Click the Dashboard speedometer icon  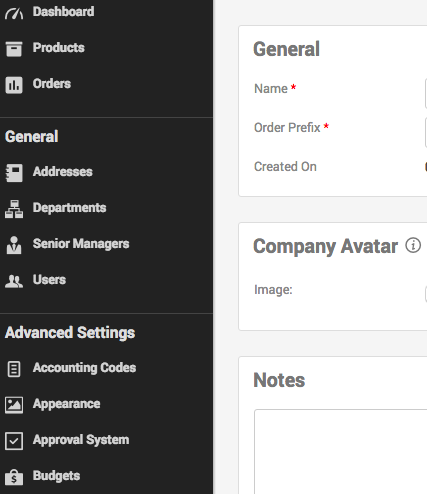point(14,14)
